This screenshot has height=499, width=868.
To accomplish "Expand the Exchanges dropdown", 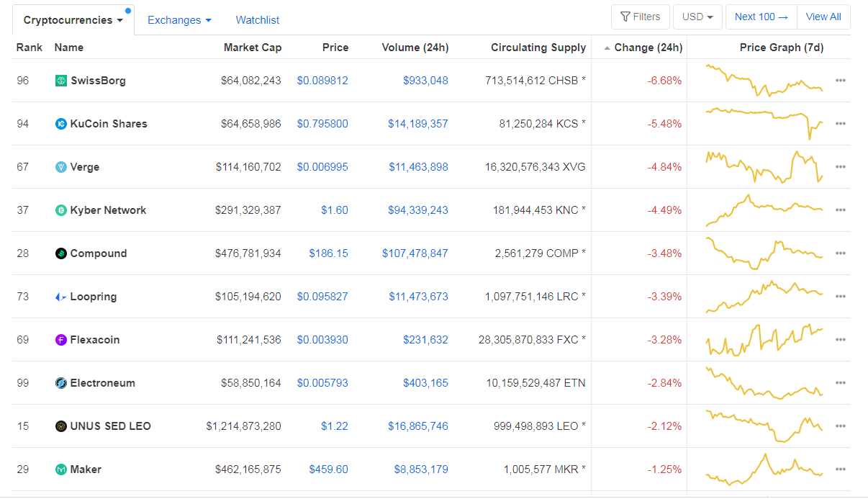I will click(x=179, y=20).
